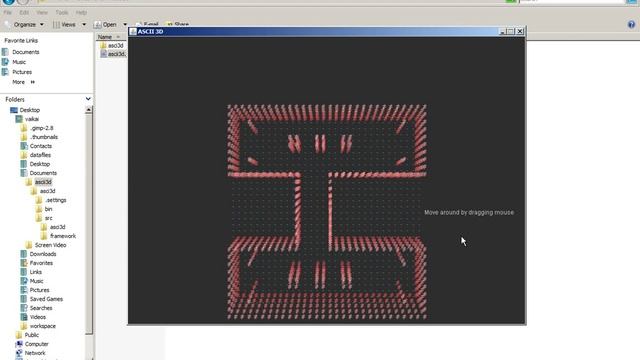Minimize the ASCII 3D window
640x360 pixels.
click(x=503, y=31)
